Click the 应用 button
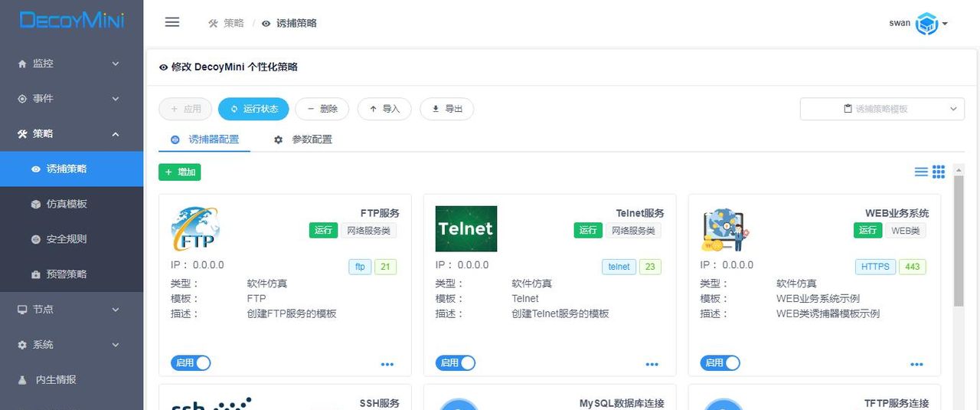The image size is (980, 410). pos(185,109)
